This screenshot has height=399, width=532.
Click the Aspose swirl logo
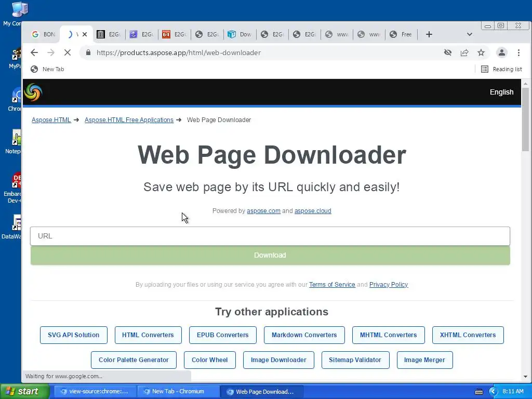[33, 92]
